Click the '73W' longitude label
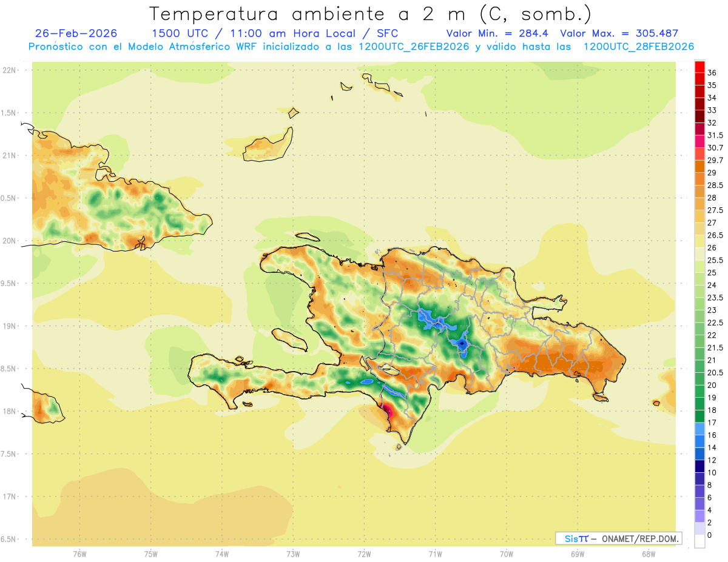The height and width of the screenshot is (562, 728). [293, 554]
